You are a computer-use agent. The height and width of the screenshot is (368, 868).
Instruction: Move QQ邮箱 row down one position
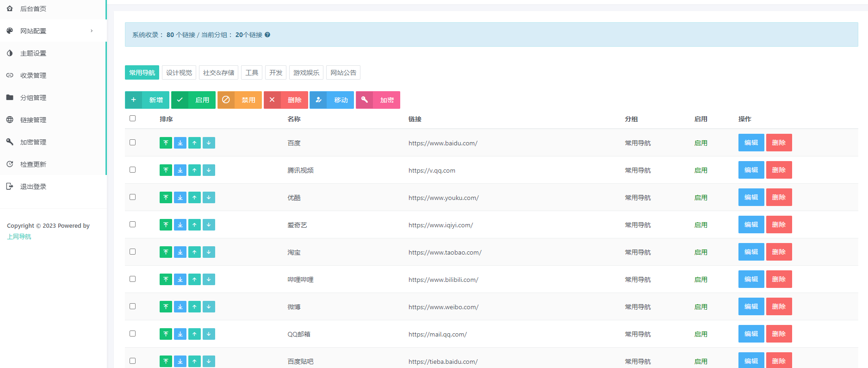pos(209,334)
